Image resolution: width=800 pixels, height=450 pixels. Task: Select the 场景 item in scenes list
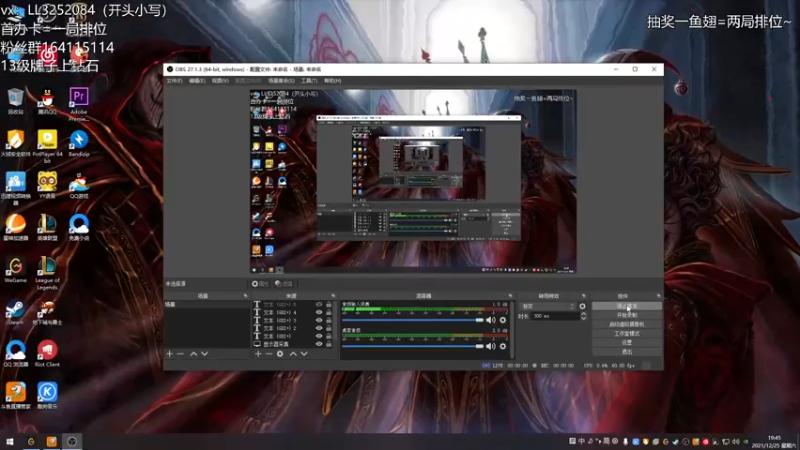[207, 305]
